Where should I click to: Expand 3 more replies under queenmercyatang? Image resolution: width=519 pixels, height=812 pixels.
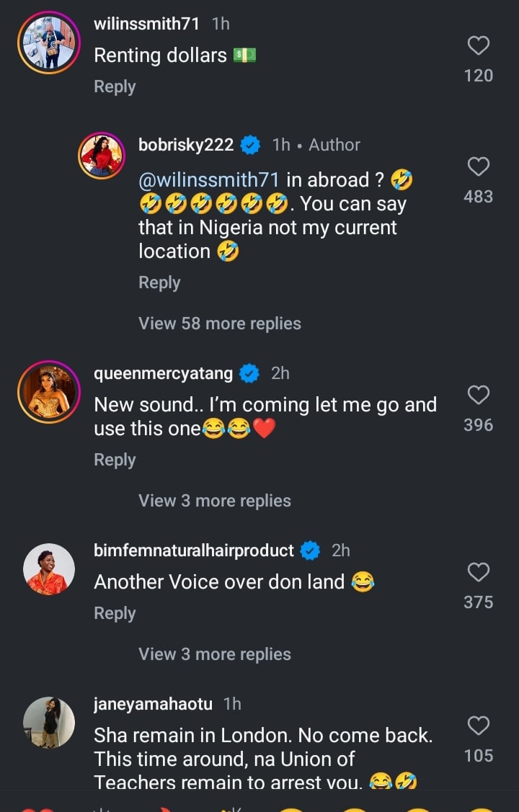point(214,501)
